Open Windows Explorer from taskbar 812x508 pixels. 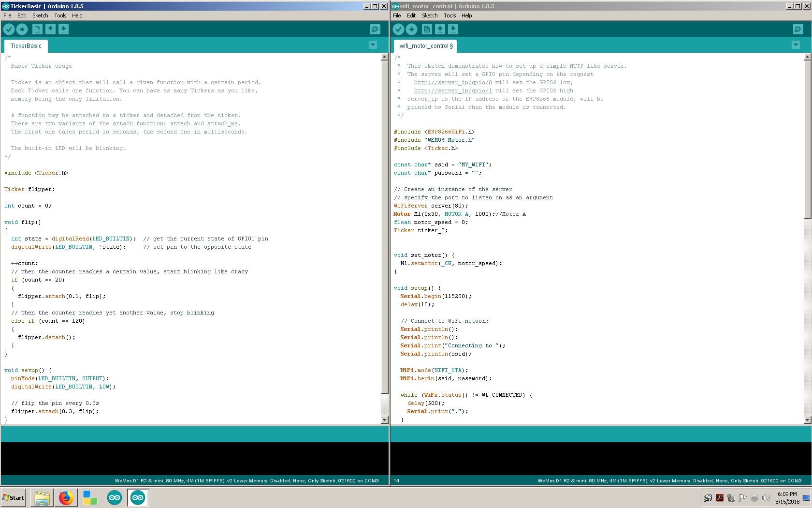tap(42, 497)
